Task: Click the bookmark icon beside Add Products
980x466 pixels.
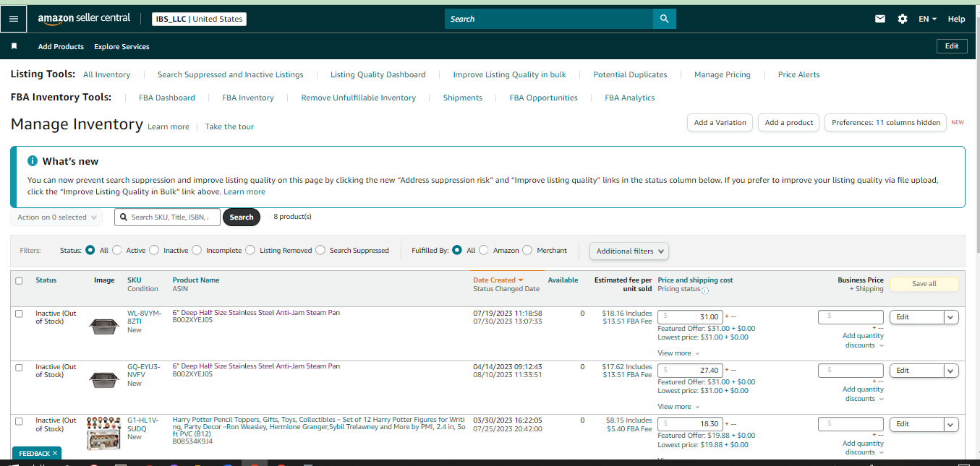Action: tap(14, 46)
